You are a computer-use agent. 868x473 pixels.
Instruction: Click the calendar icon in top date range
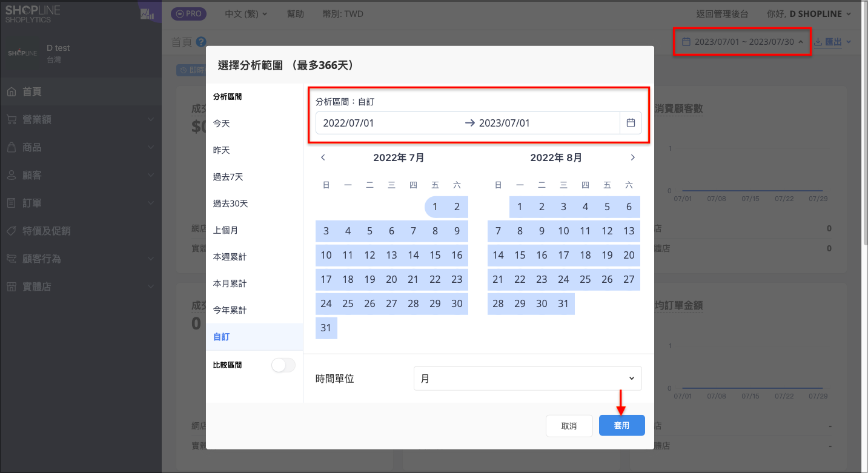click(686, 42)
